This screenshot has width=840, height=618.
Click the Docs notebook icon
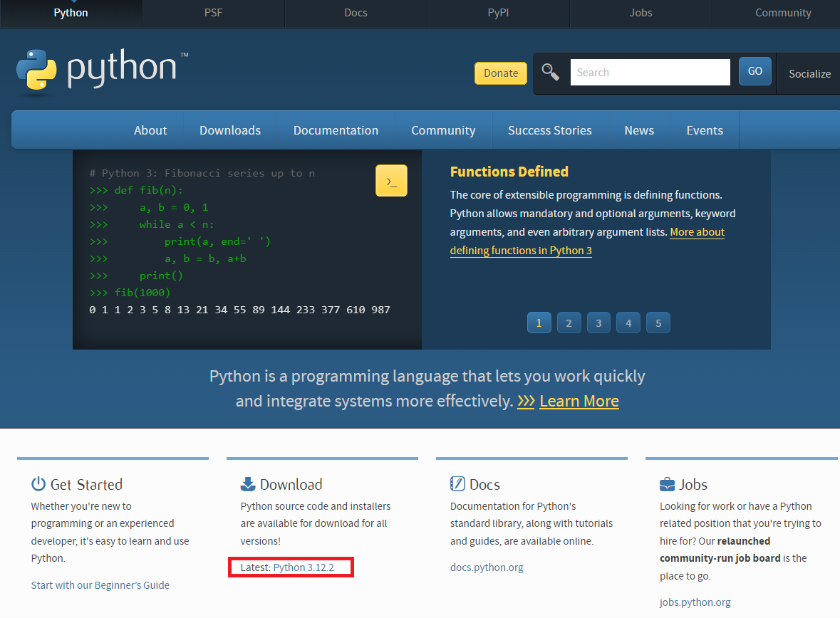(x=457, y=483)
